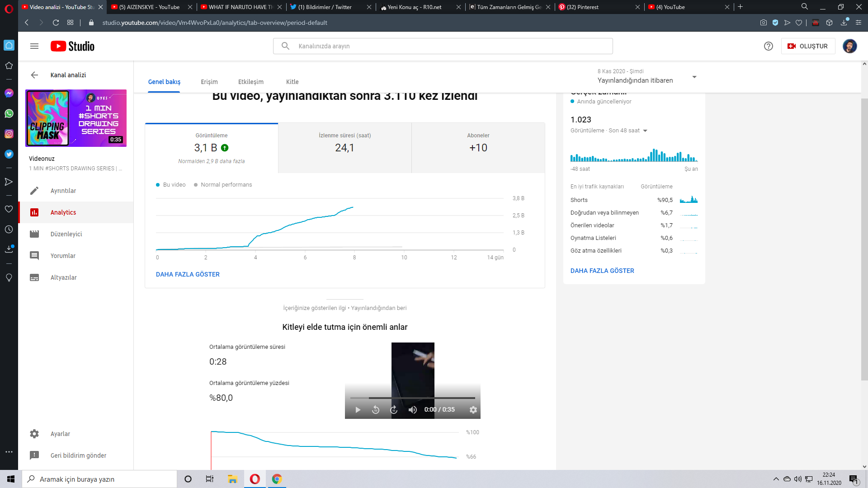This screenshot has width=868, height=488.
Task: Open downloads in the Opera sidebar
Action: click(x=9, y=249)
